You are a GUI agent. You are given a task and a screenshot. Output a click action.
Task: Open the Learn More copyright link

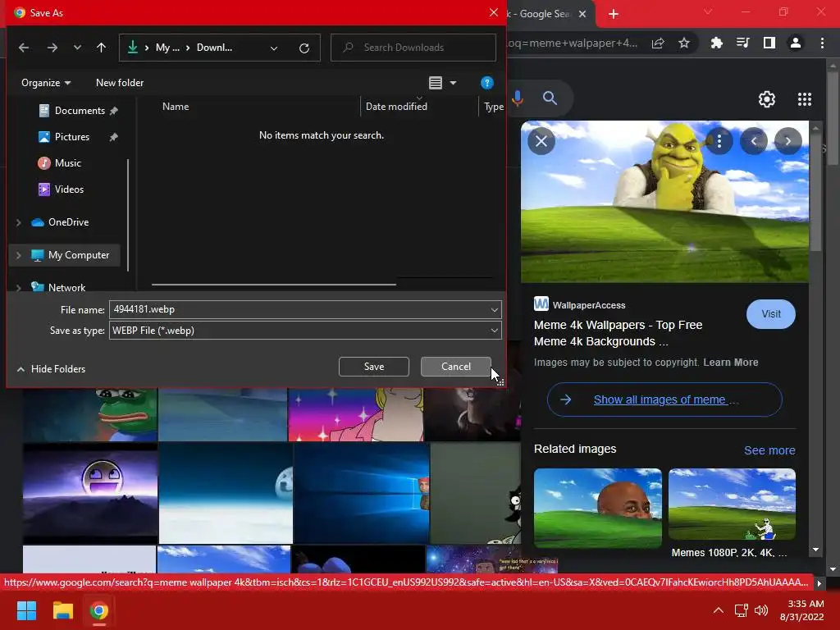click(731, 362)
